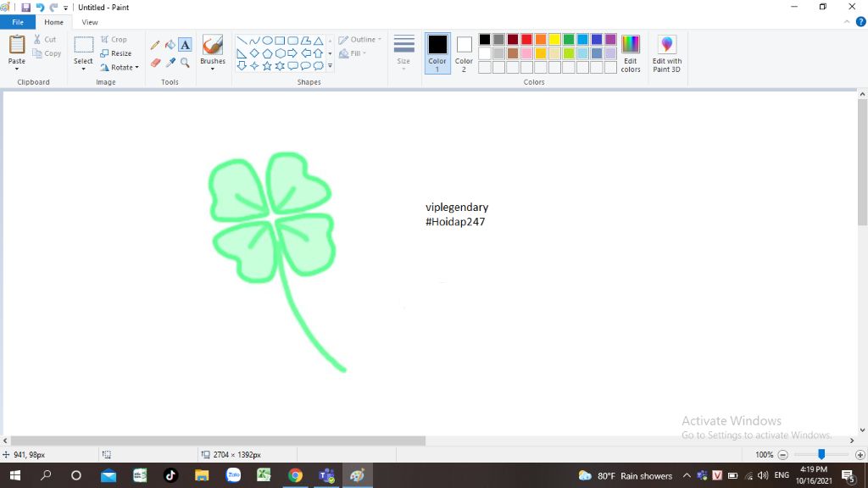Image resolution: width=868 pixels, height=488 pixels.
Task: Open Edit colors dialog
Action: click(631, 53)
